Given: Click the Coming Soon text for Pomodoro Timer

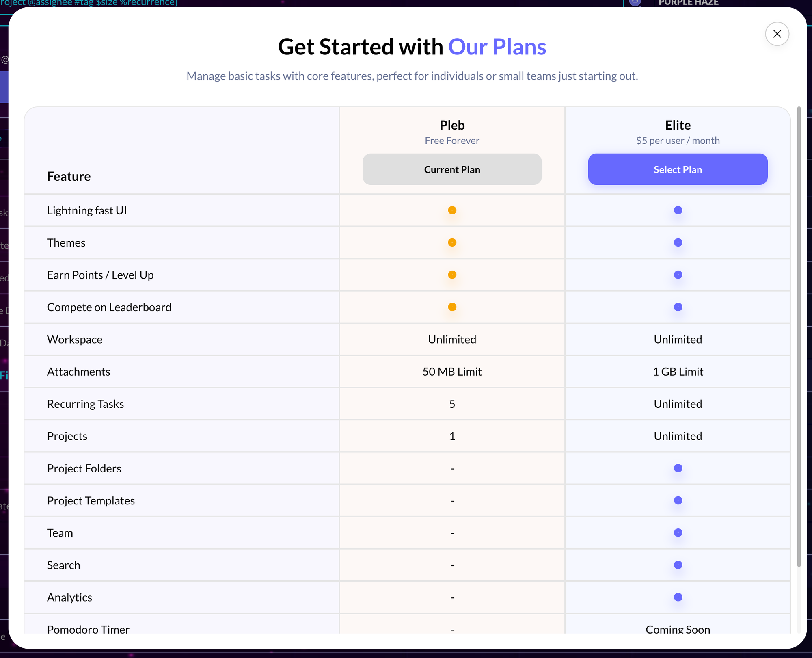Looking at the screenshot, I should point(678,629).
